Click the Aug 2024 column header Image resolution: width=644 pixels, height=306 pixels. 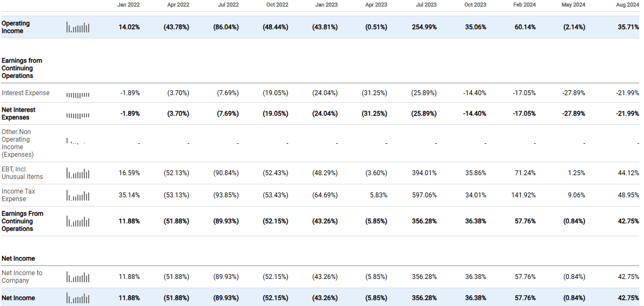[x=628, y=5]
